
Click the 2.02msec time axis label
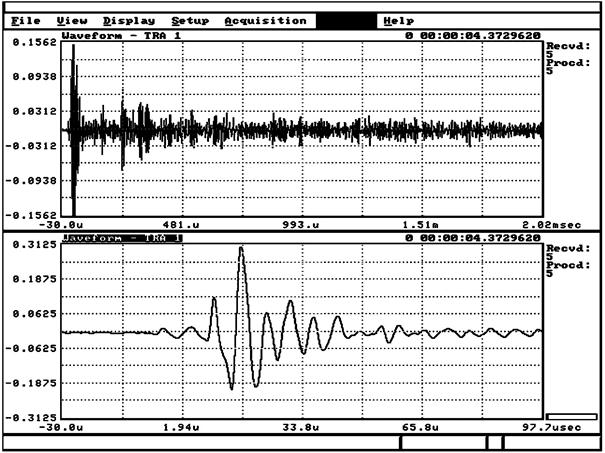tap(522, 225)
